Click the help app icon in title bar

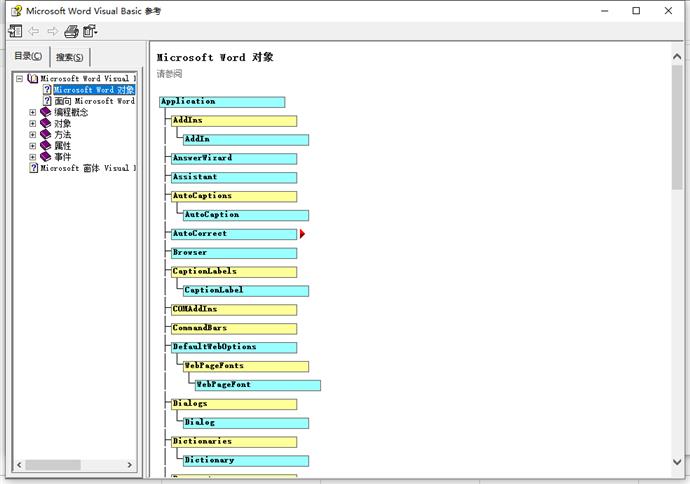(x=16, y=11)
